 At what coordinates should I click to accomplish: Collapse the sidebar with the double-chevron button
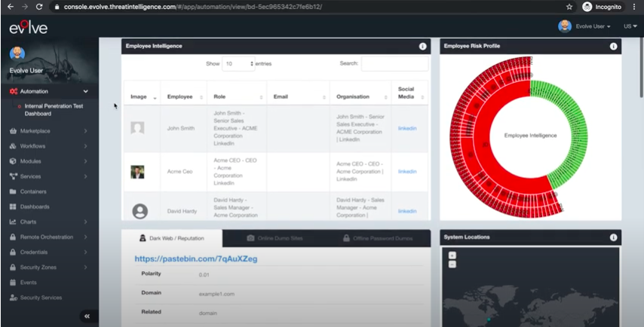point(87,316)
